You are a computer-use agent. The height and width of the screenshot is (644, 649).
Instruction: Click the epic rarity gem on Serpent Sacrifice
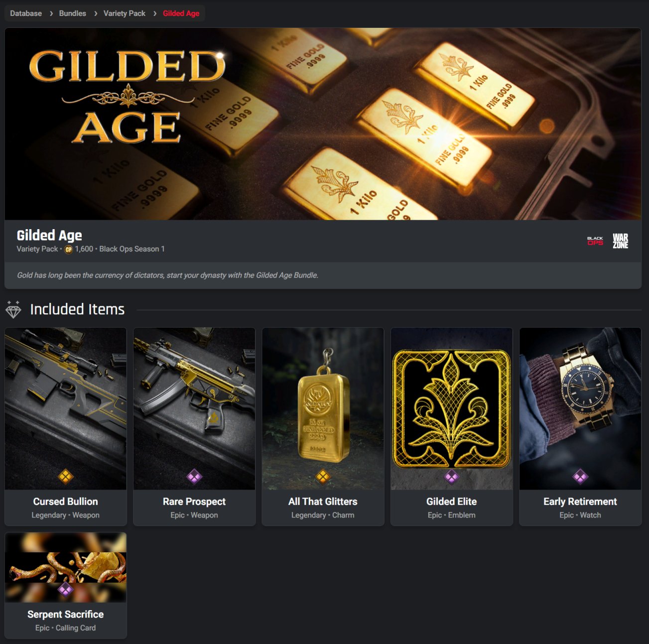coord(66,590)
